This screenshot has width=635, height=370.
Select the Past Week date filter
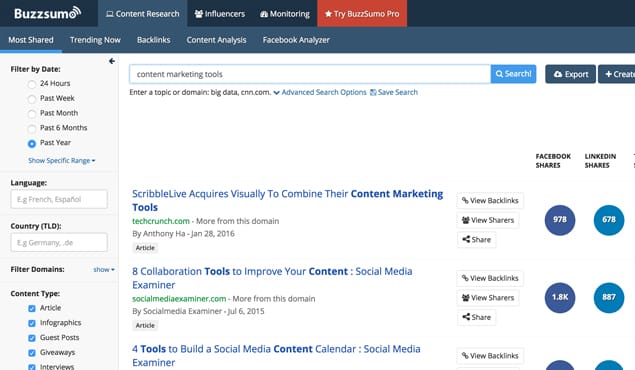pyautogui.click(x=32, y=99)
